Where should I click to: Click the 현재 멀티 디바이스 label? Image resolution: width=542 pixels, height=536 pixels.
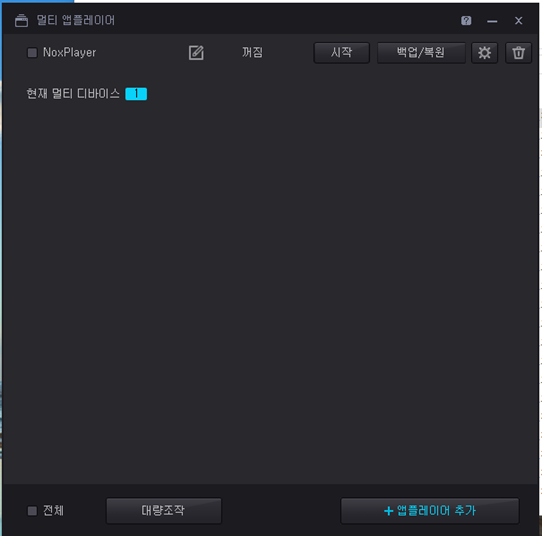pyautogui.click(x=73, y=94)
